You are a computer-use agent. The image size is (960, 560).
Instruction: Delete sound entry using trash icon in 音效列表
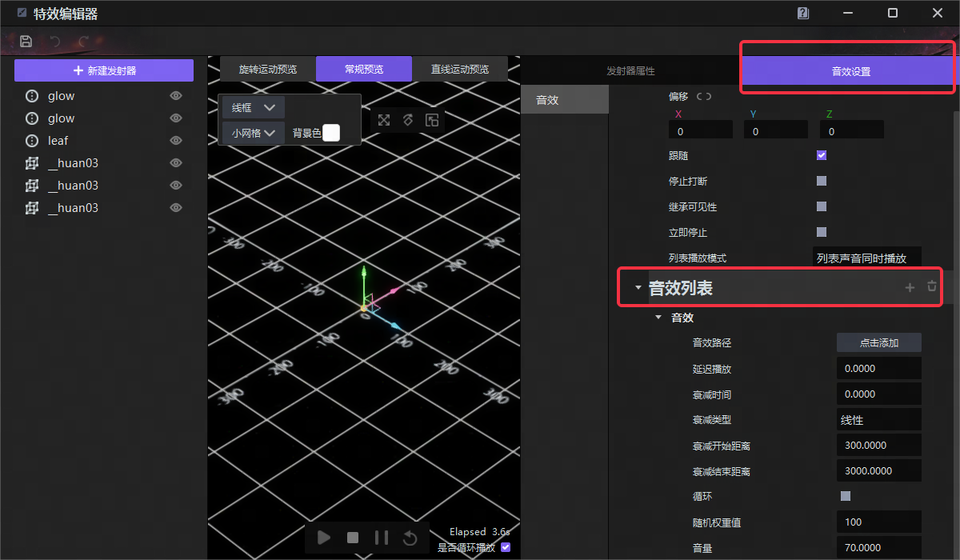tap(932, 286)
